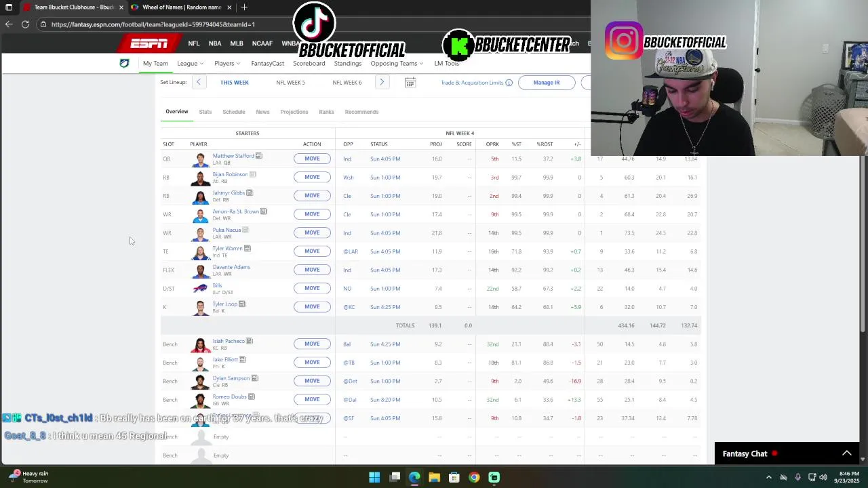The image size is (868, 488).
Task: Open the Heavy rain weather widget
Action: pos(28,477)
